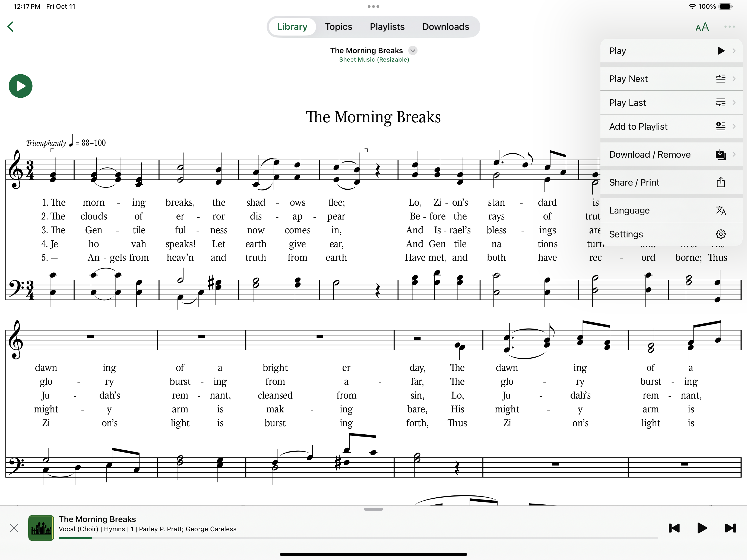This screenshot has height=560, width=747.
Task: Tap the three-dot multitasking indicator at top
Action: click(373, 7)
